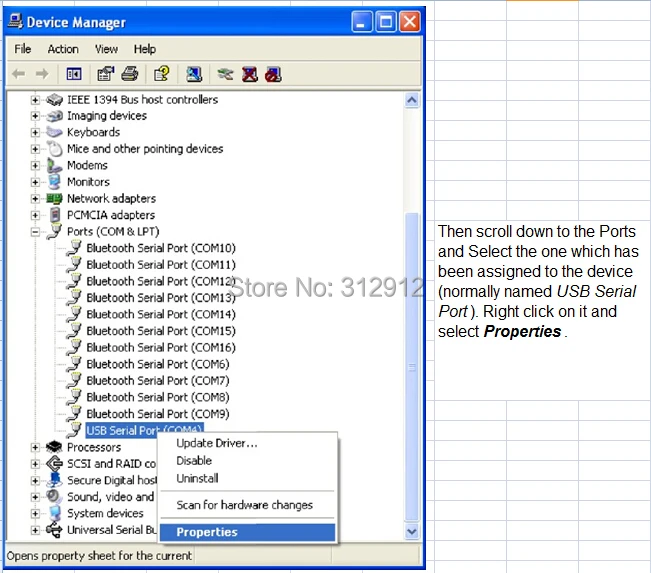Select Properties in the context menu
The width and height of the screenshot is (651, 573).
coord(247,532)
